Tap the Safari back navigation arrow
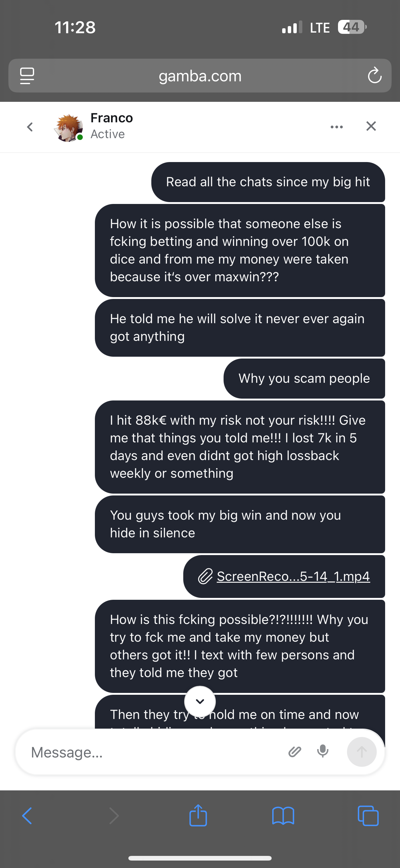 (x=27, y=816)
